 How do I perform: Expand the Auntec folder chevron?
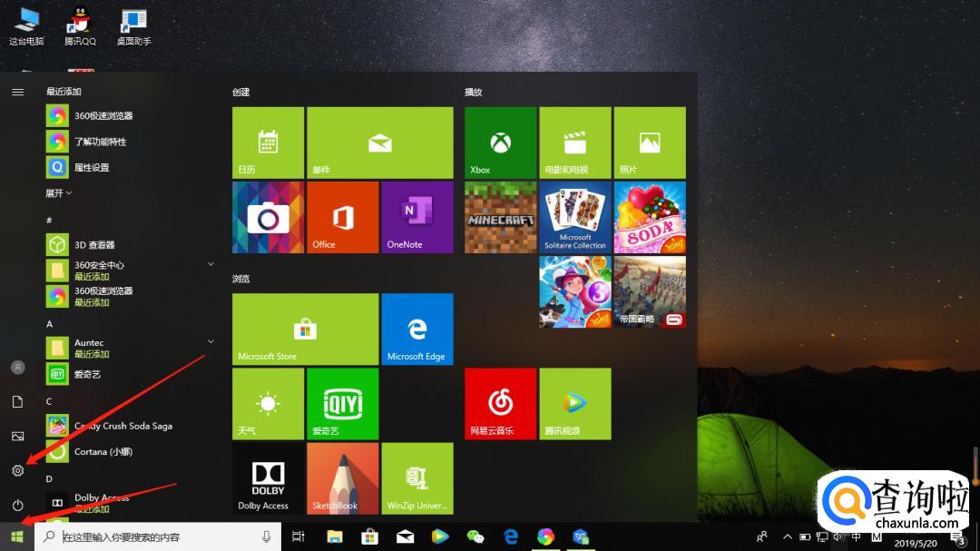pos(211,341)
